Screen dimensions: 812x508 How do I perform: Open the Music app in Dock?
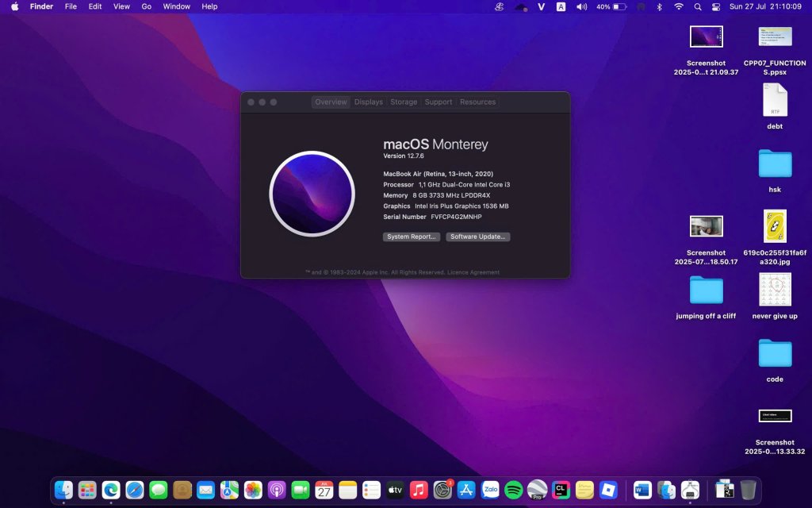click(x=419, y=490)
